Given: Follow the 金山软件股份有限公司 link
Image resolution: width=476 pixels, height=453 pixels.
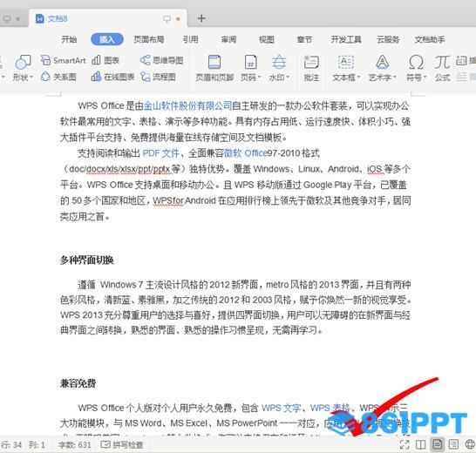Looking at the screenshot, I should (187, 105).
